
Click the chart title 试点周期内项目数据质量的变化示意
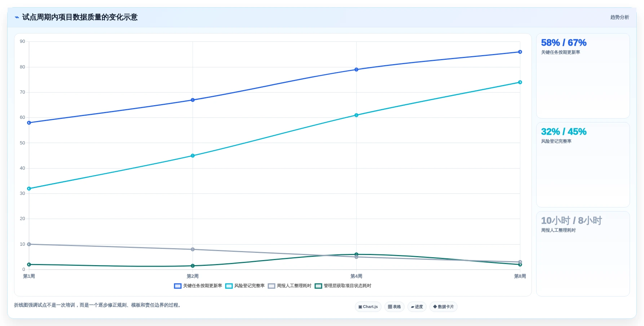click(x=80, y=17)
